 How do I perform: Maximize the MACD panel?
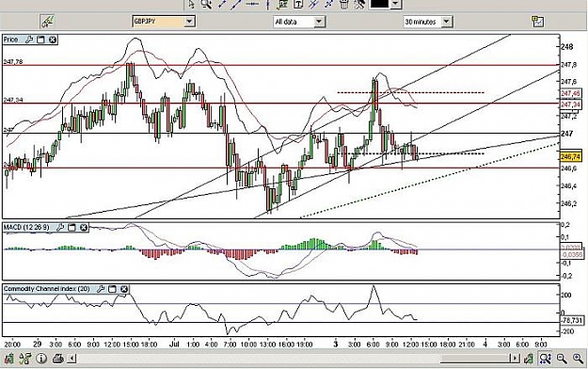click(72, 227)
